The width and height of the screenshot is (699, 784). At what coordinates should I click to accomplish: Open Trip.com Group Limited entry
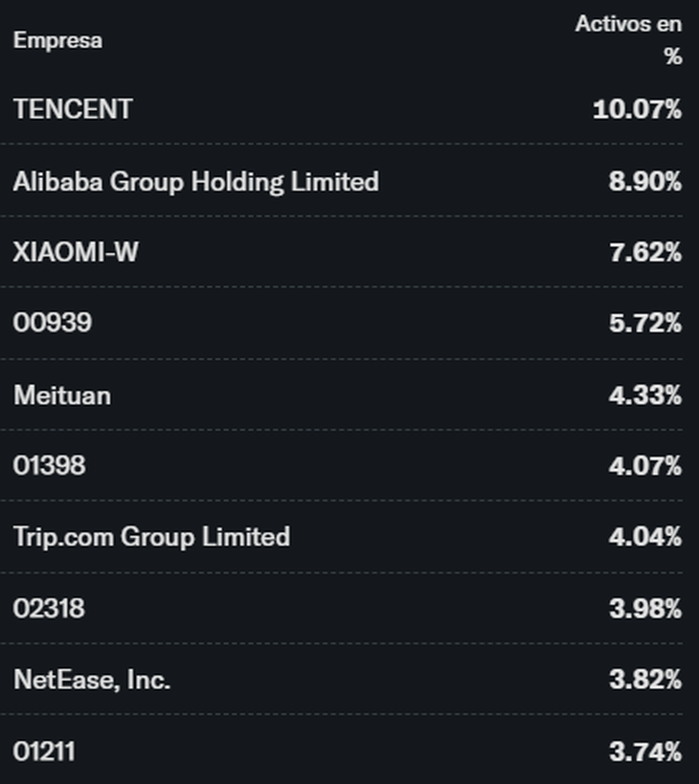tap(151, 537)
